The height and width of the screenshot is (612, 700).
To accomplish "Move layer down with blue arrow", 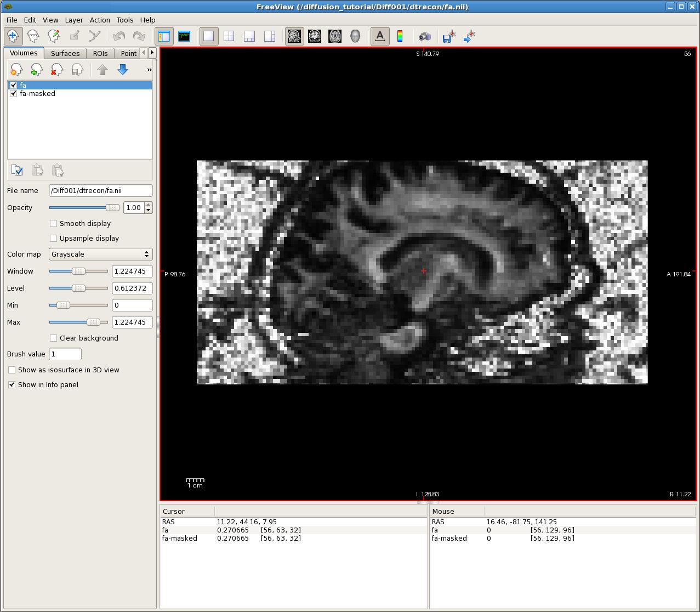I will [x=123, y=70].
